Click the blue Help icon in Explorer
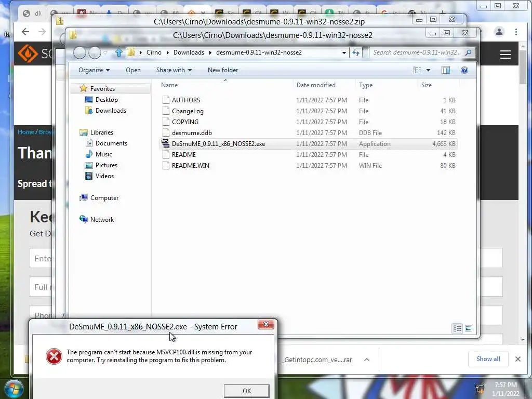532x399 pixels. [x=464, y=70]
